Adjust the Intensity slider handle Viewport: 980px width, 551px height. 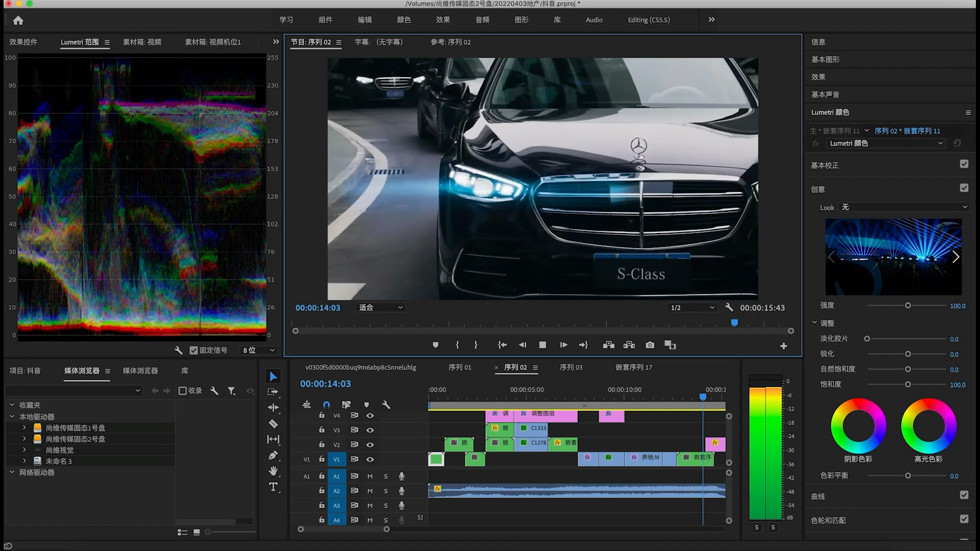[908, 306]
